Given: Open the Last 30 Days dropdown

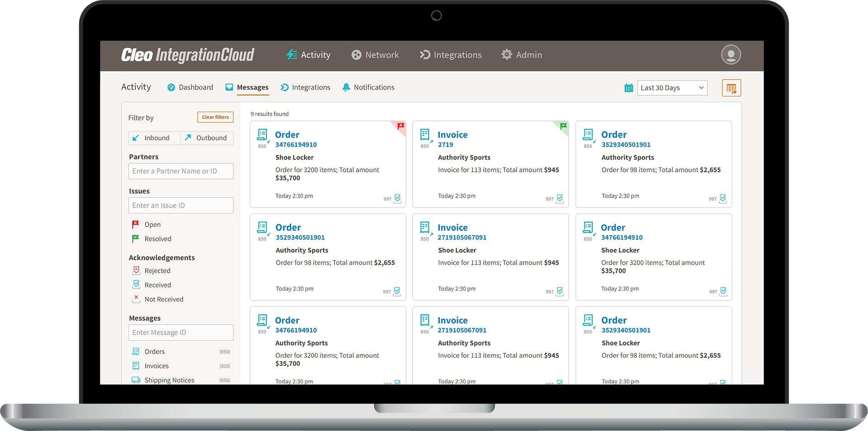Looking at the screenshot, I should (x=672, y=88).
